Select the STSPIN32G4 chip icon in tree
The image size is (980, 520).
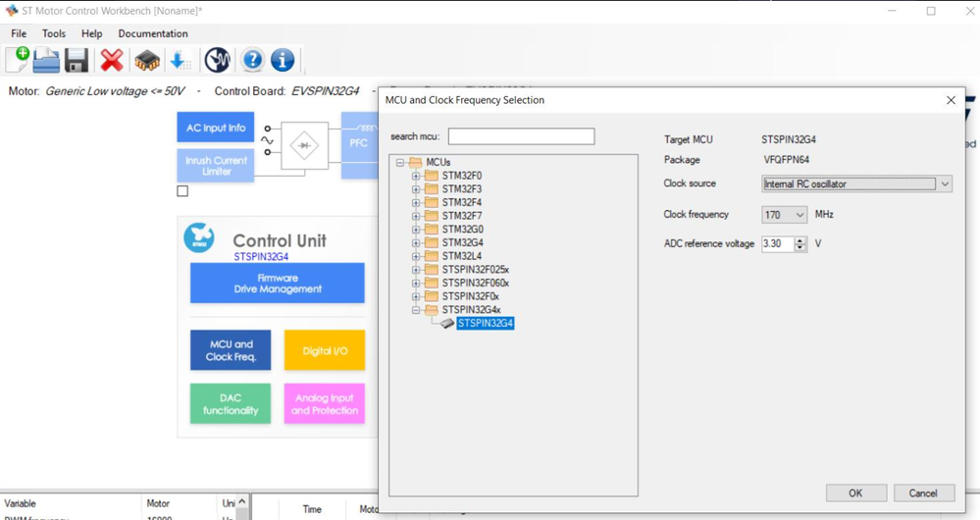(447, 323)
